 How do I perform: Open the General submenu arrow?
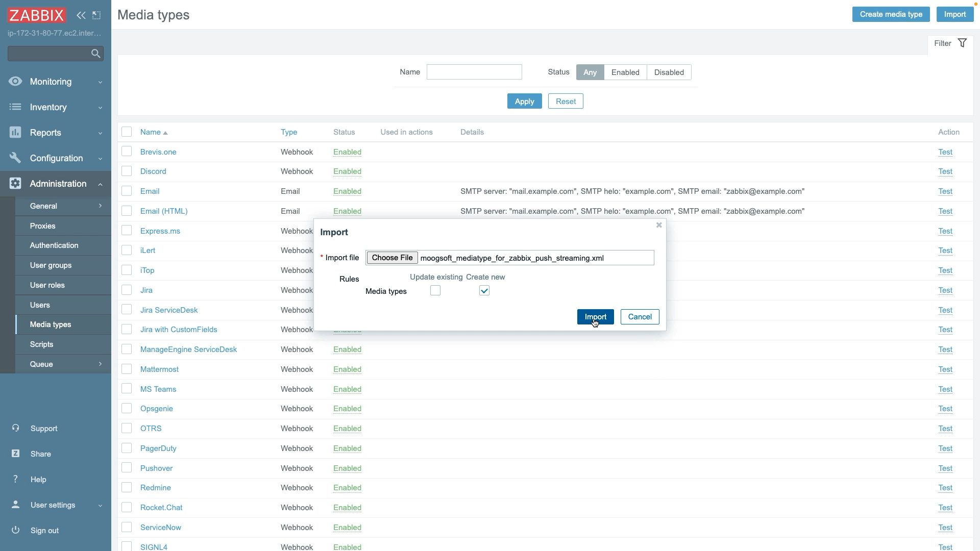[100, 206]
